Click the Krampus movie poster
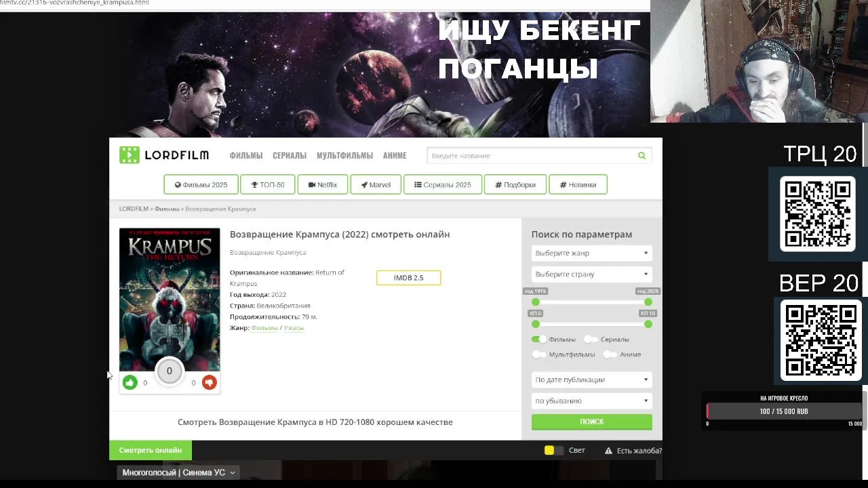The image size is (868, 488). 170,300
